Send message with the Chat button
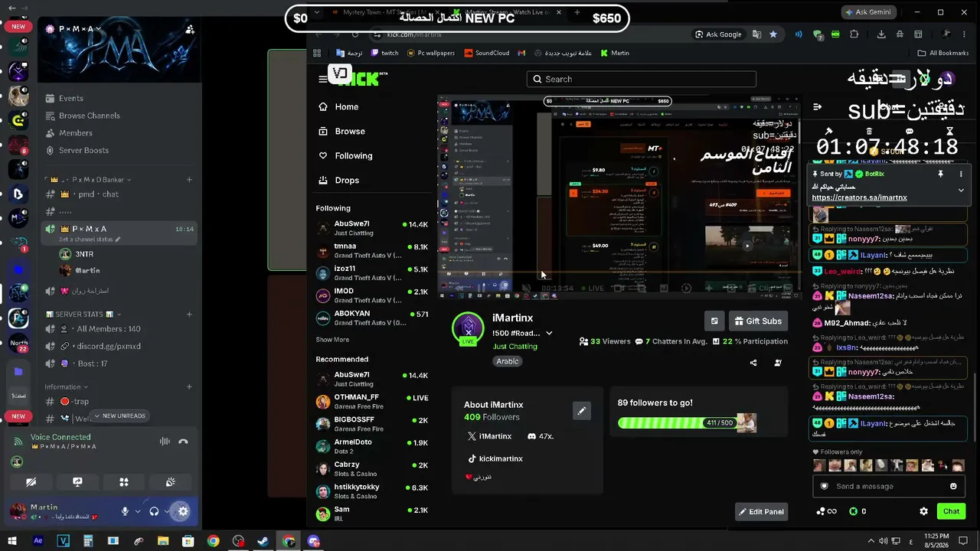Image resolution: width=980 pixels, height=551 pixels. click(951, 511)
